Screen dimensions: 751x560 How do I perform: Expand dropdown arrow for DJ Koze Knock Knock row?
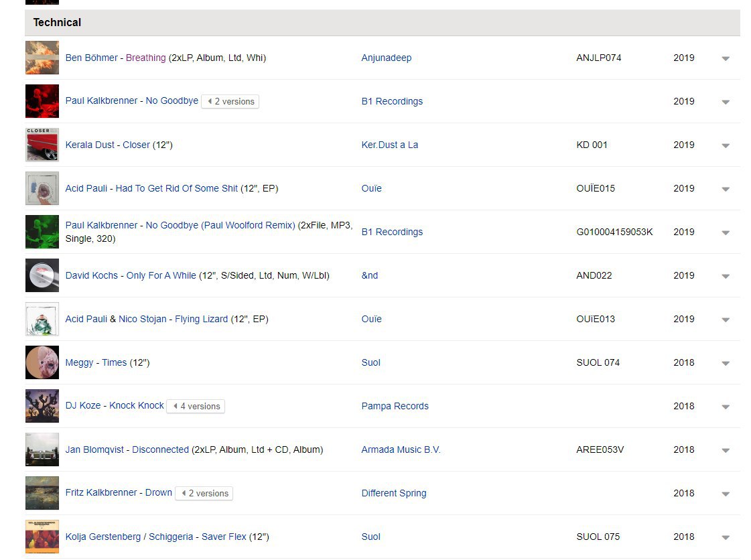tap(726, 407)
